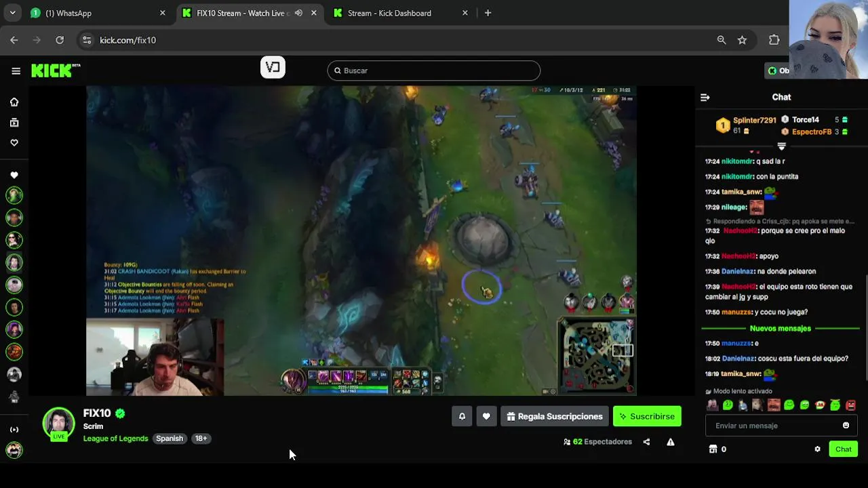
Task: Open the Kick sidebar hamburger menu
Action: point(16,70)
